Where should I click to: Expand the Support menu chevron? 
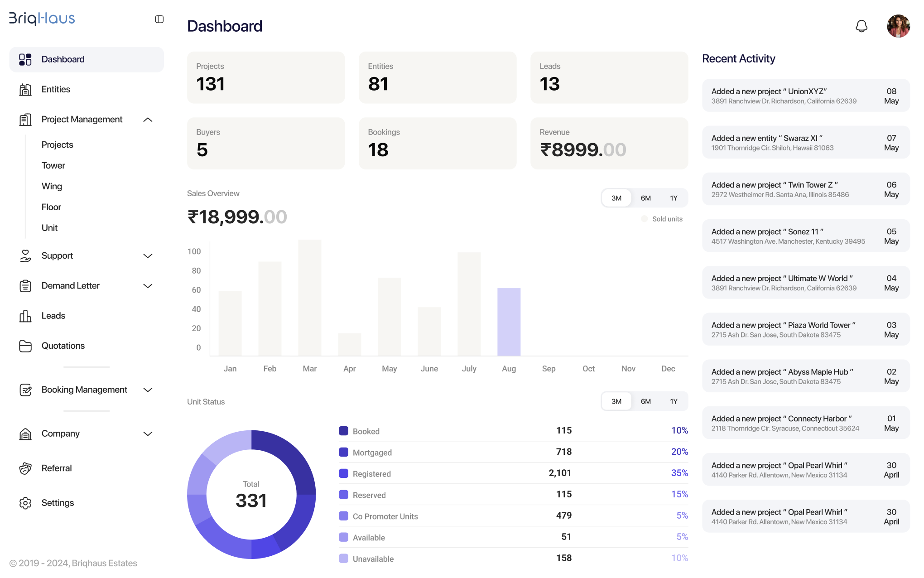coord(148,256)
